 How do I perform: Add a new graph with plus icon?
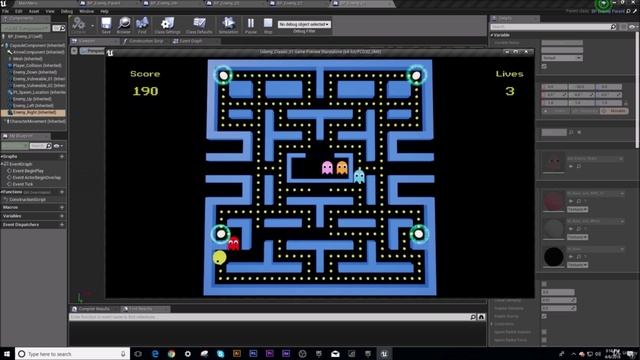pos(62,156)
